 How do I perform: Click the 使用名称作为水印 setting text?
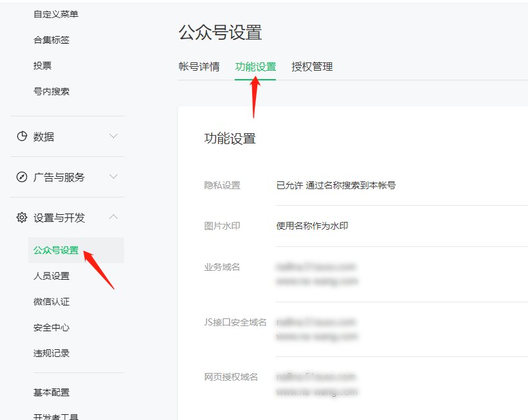[x=312, y=226]
